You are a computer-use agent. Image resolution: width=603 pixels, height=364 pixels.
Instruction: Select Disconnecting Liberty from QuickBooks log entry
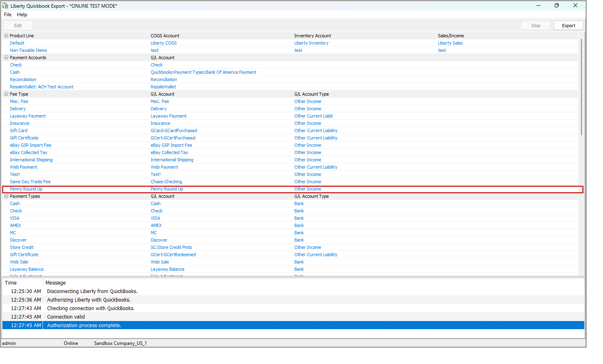pos(293,291)
